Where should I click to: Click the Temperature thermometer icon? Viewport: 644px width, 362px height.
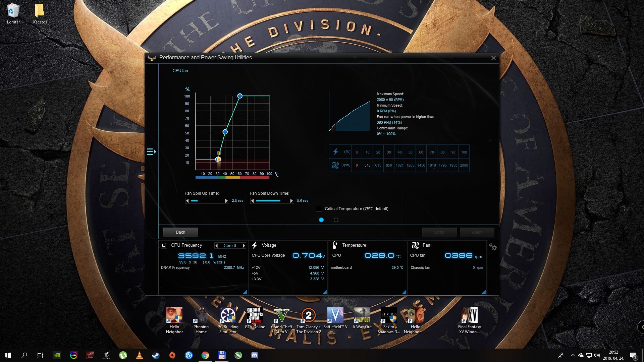(x=334, y=245)
